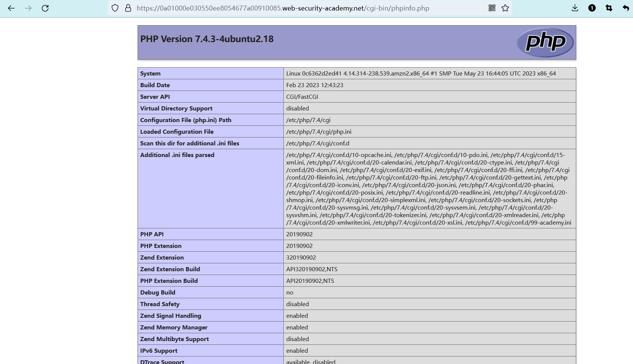Click the PHP Version 7.4.3-4ubuntu2.18 heading
The height and width of the screenshot is (364, 633).
[207, 39]
